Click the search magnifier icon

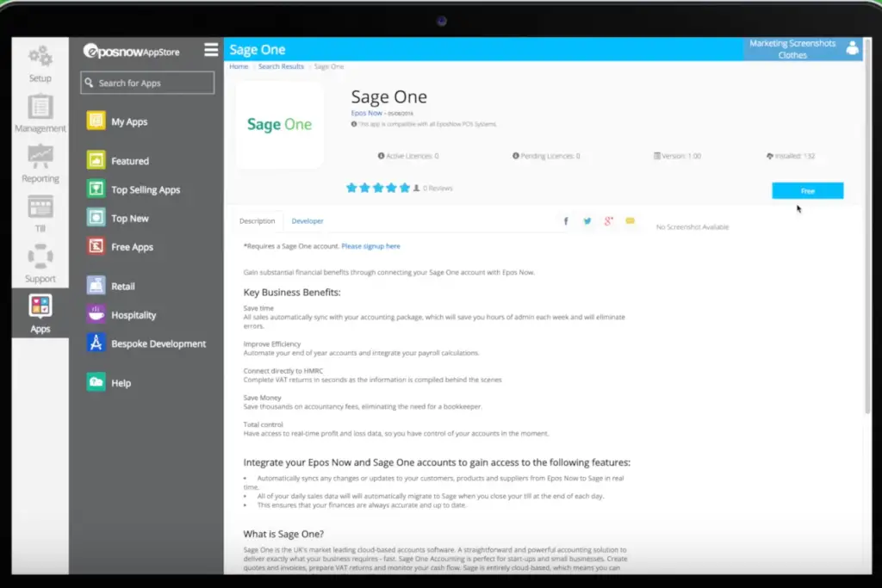89,83
